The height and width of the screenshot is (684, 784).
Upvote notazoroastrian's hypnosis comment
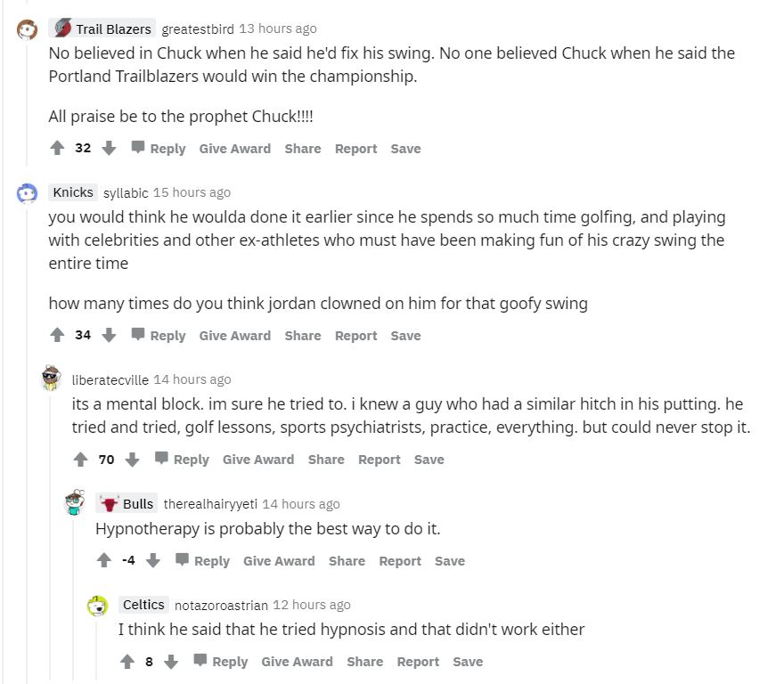click(127, 661)
